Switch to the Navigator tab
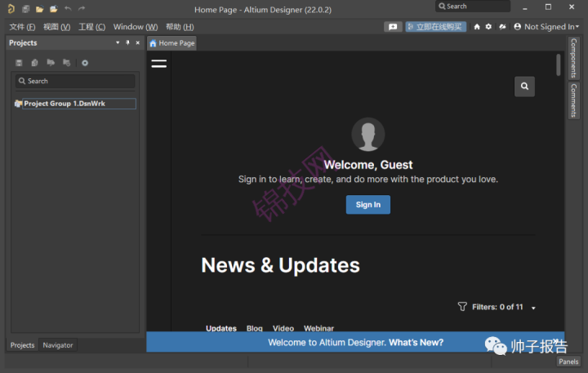Screen dimensions: 588x373 click(x=58, y=345)
